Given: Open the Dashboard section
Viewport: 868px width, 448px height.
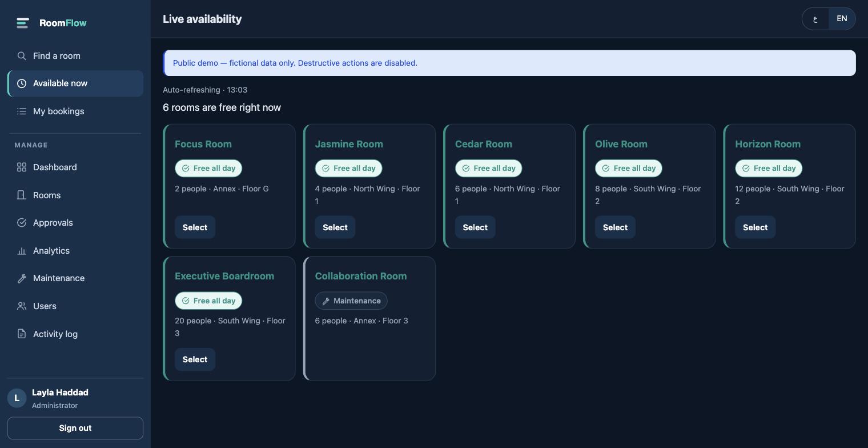Looking at the screenshot, I should click(x=75, y=167).
